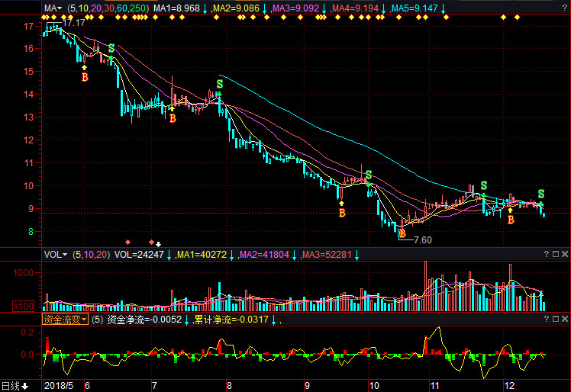Click the white down-arrow marker above VOL header
The height and width of the screenshot is (392, 571).
point(158,243)
